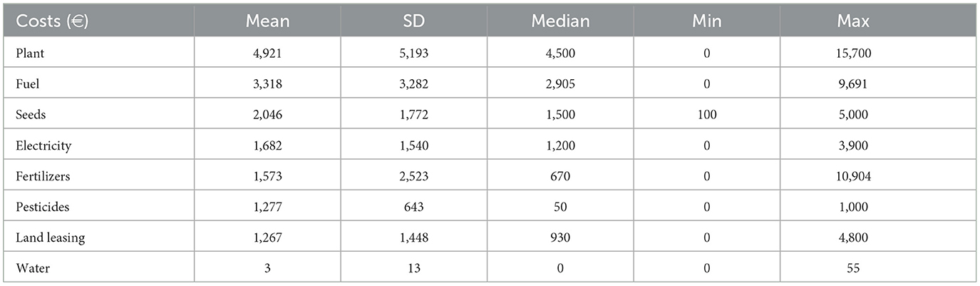Click the SD column header
980x286 pixels.
pos(413,21)
